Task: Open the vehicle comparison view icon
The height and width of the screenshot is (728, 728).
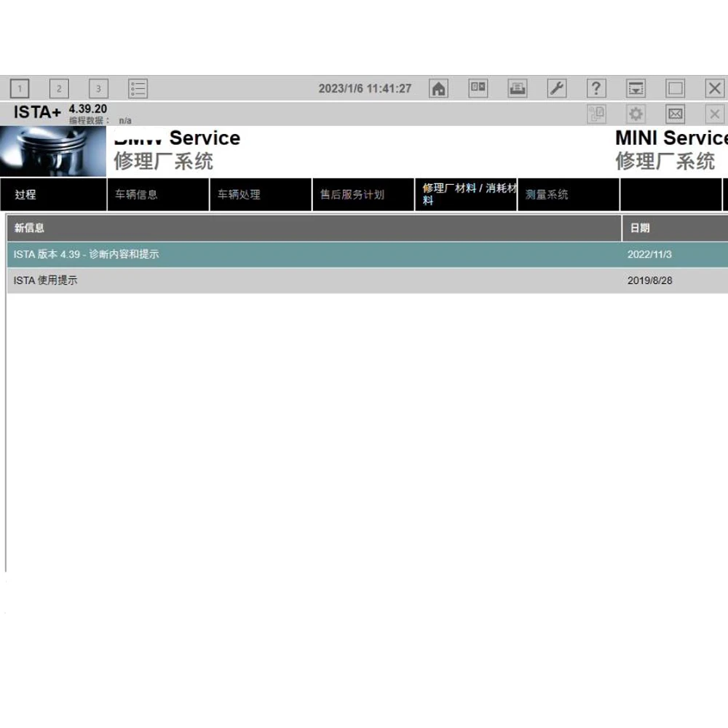Action: (478, 88)
